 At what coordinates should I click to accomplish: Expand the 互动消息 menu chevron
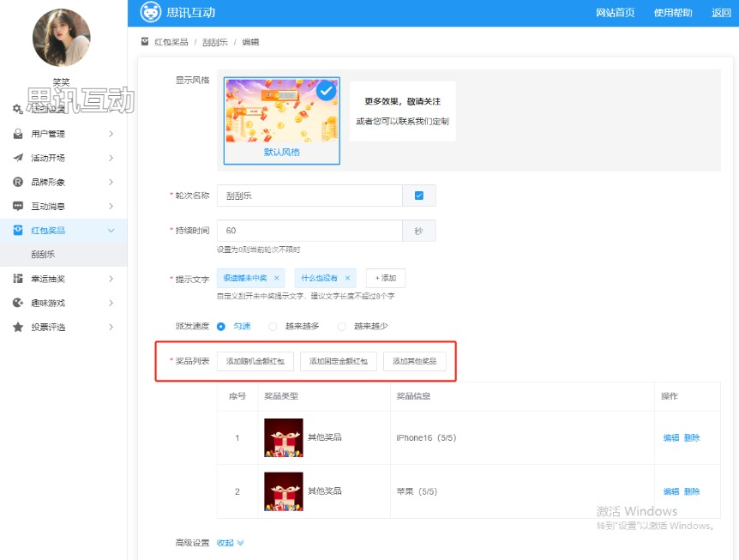coord(111,206)
